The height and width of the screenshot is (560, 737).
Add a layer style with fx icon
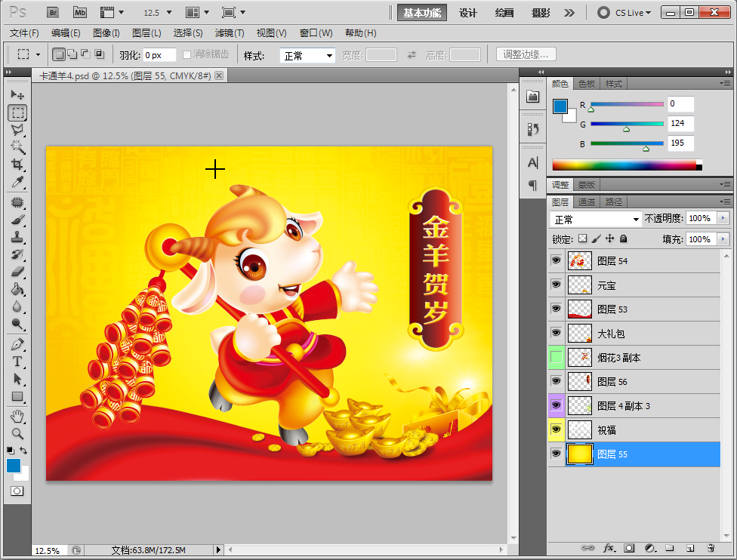[609, 548]
